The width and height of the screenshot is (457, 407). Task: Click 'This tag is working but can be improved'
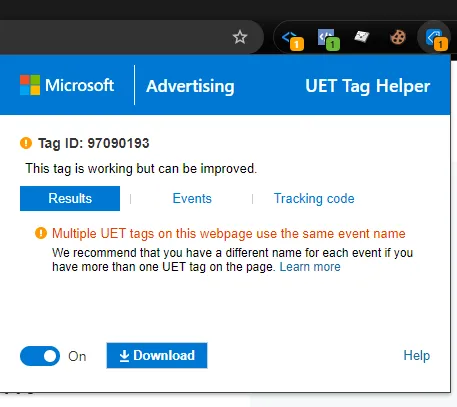tap(141, 168)
